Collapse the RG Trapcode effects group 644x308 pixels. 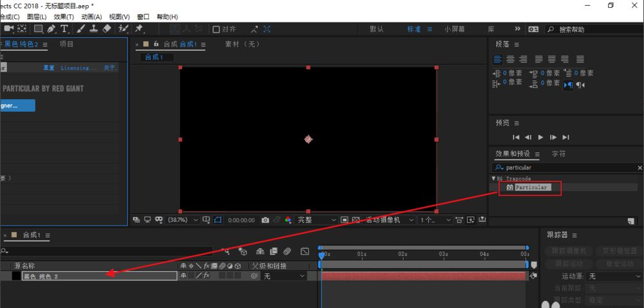pyautogui.click(x=494, y=178)
